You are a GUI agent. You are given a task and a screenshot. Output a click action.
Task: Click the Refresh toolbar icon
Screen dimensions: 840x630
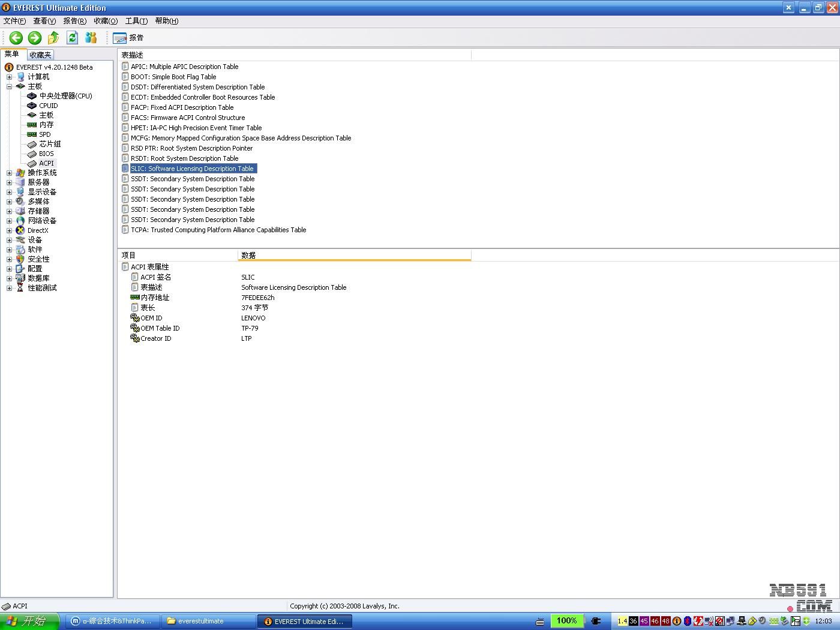pyautogui.click(x=72, y=38)
